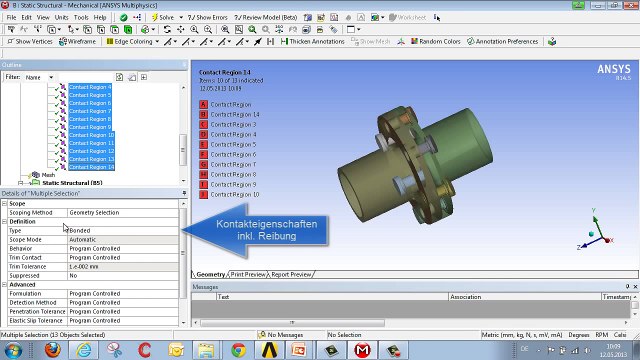
Task: Toggle Random Colors
Action: tap(436, 42)
